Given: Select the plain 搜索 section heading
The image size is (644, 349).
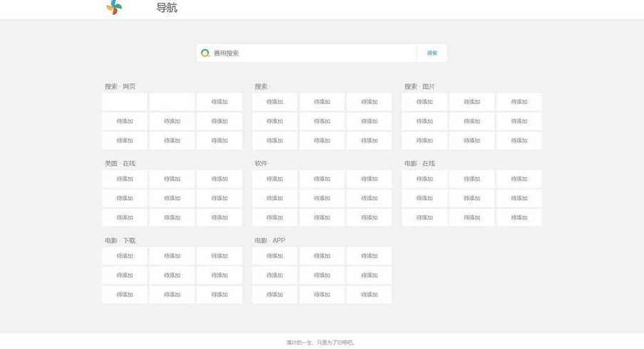Looking at the screenshot, I should (x=261, y=86).
